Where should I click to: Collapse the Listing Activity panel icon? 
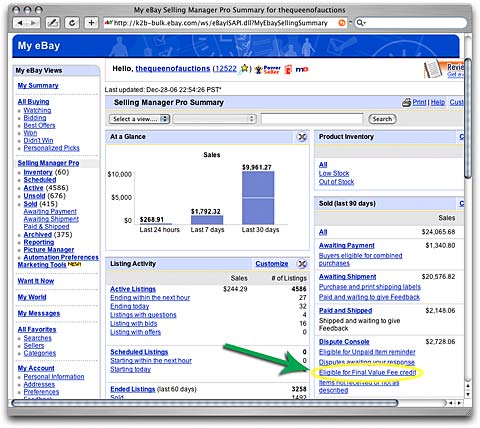(x=302, y=264)
